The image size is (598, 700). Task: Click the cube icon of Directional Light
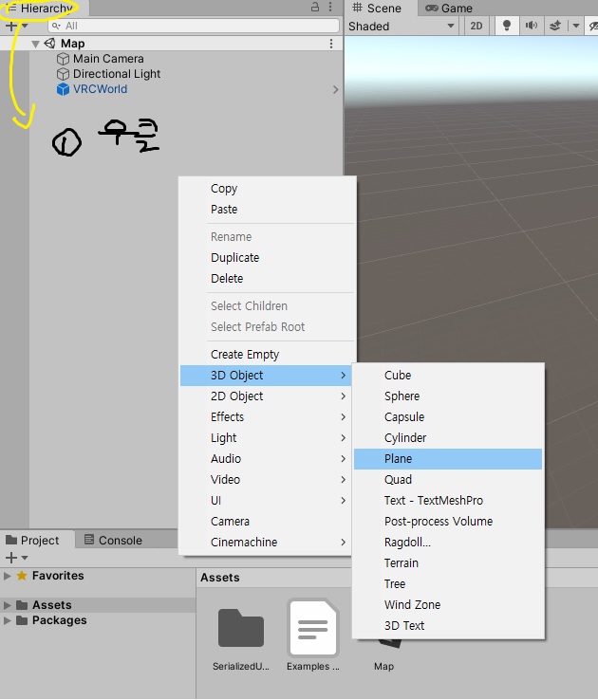point(63,74)
